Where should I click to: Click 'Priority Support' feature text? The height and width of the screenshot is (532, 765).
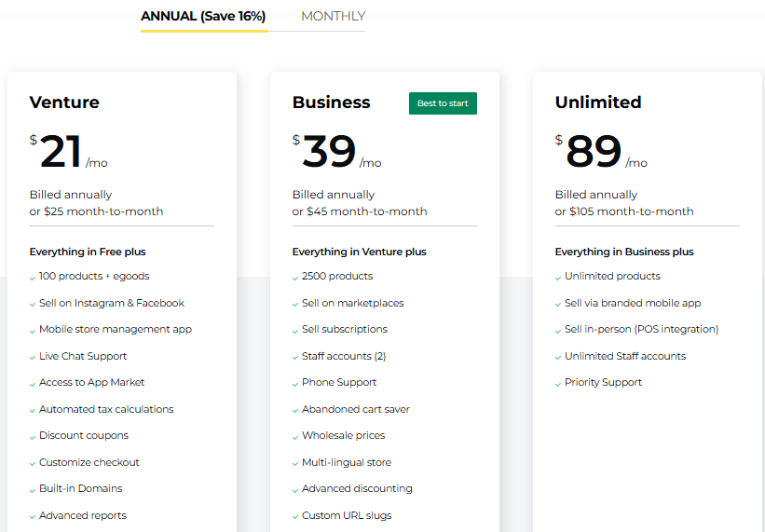pyautogui.click(x=603, y=382)
